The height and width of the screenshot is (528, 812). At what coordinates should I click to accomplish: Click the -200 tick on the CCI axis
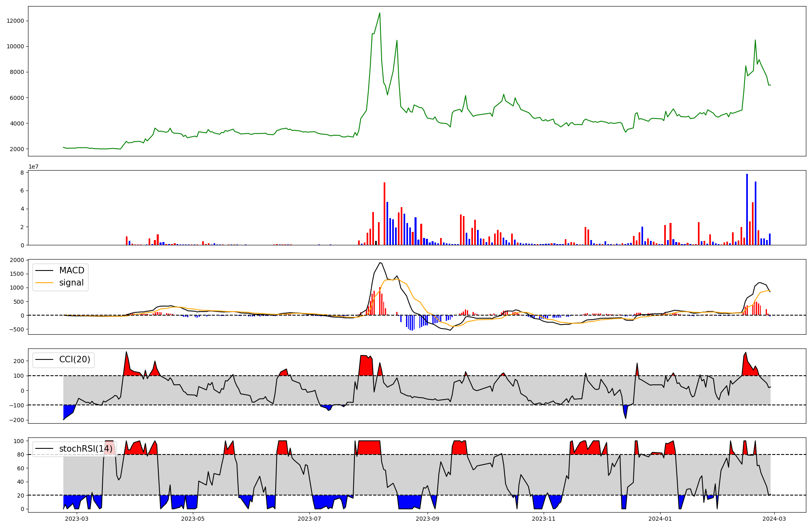(17, 420)
